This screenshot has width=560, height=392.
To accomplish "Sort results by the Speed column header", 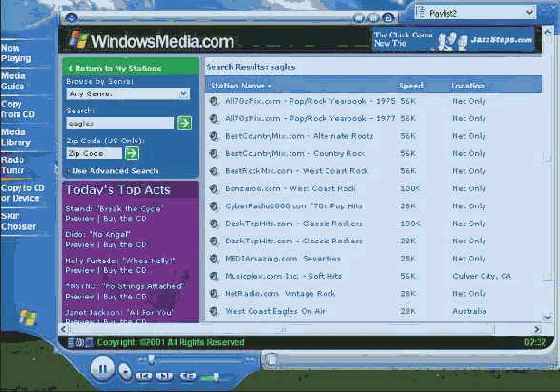I will point(411,85).
